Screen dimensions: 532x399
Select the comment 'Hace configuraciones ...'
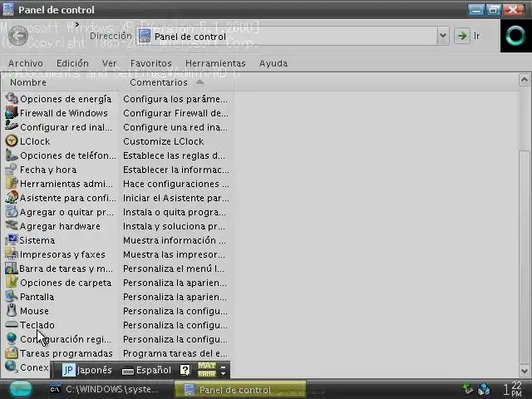[x=175, y=184]
